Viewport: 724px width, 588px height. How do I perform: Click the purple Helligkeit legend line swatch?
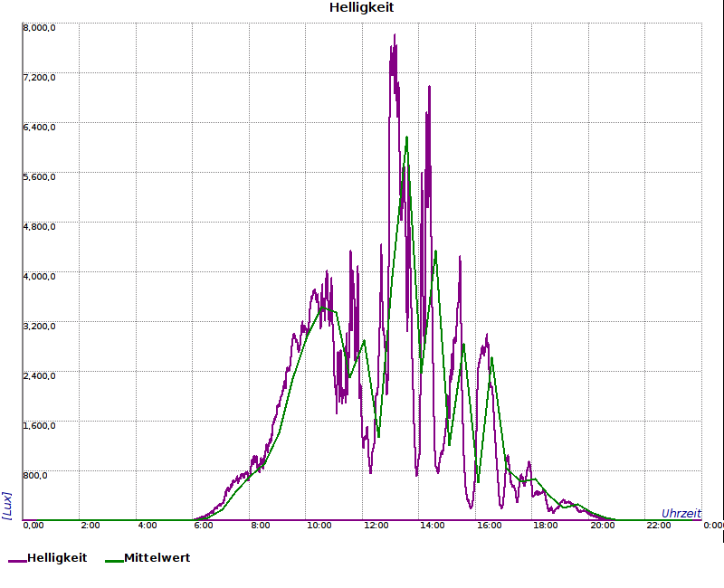click(17, 560)
